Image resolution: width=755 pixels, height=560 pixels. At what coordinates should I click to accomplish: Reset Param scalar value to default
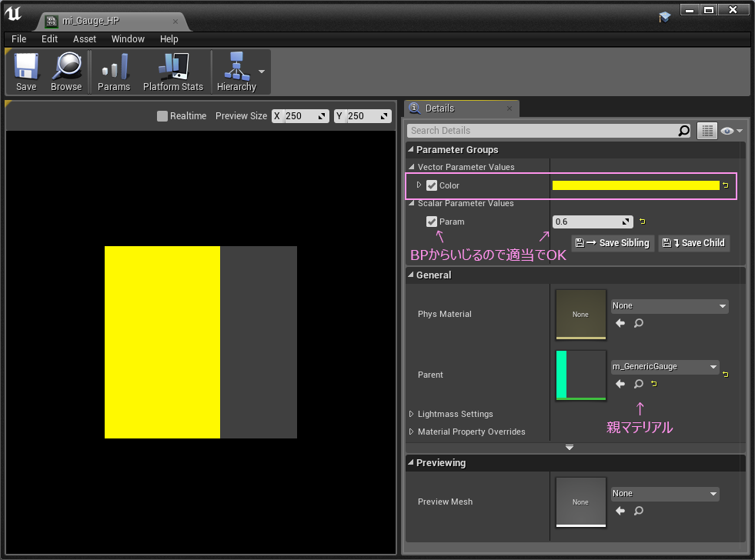tap(643, 222)
